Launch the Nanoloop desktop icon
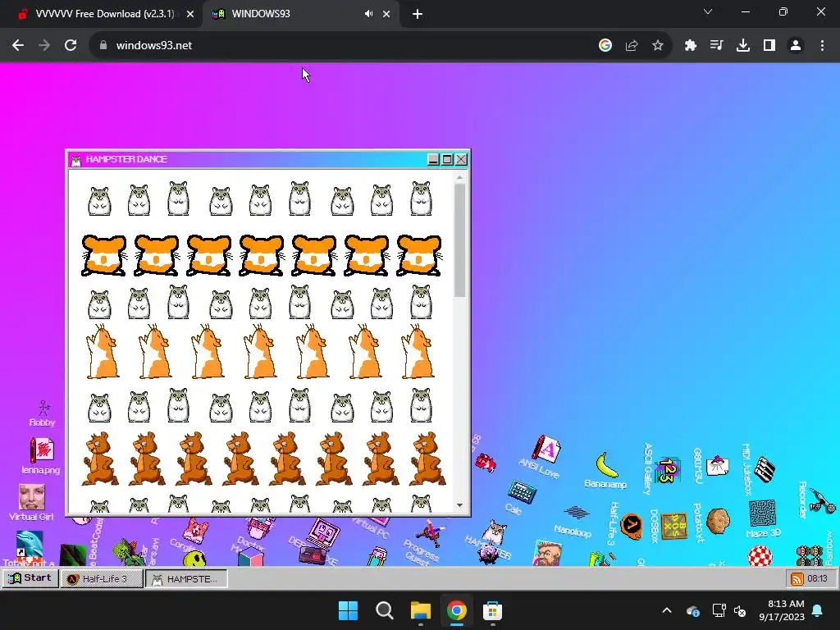The width and height of the screenshot is (840, 630). [577, 513]
